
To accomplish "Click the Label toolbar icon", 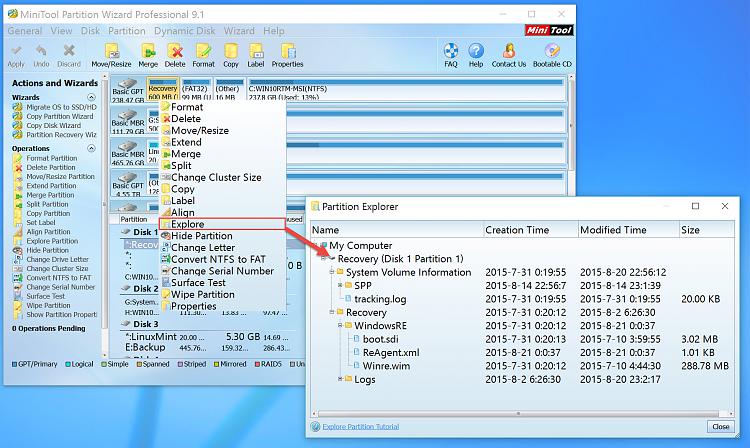I will coord(256,55).
